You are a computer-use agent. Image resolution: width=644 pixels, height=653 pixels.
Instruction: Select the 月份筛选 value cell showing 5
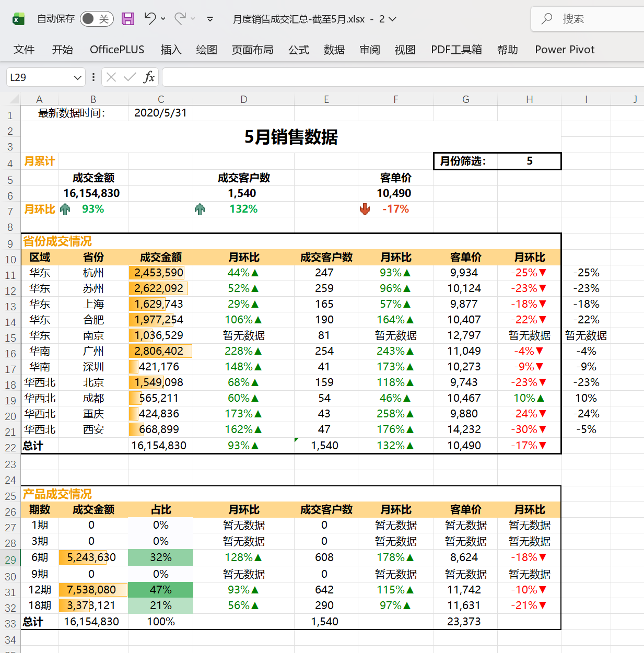pyautogui.click(x=529, y=161)
